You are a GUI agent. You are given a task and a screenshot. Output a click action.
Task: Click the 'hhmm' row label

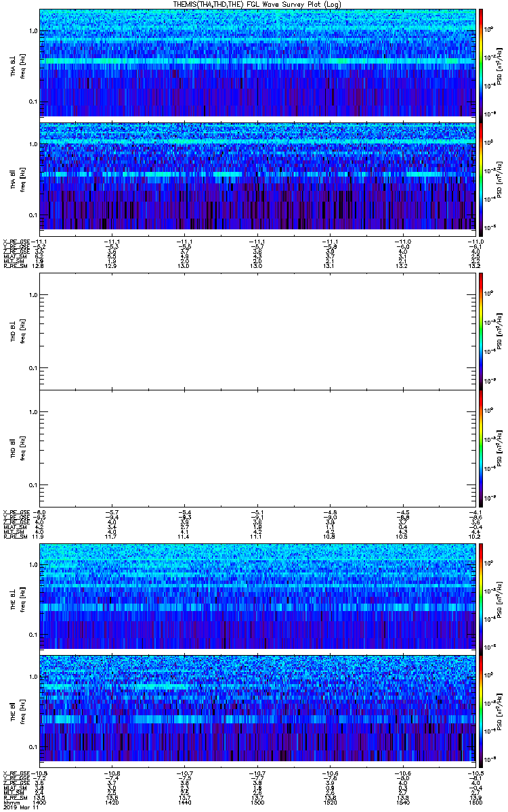click(10, 803)
